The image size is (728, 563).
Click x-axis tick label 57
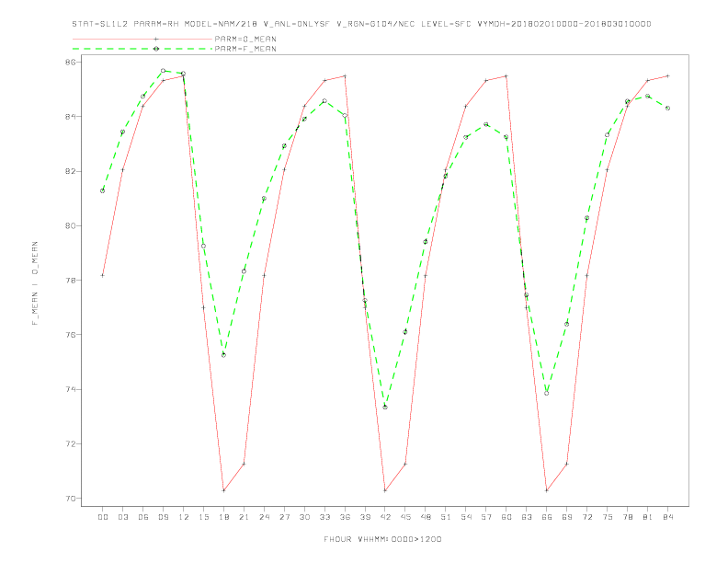(486, 517)
